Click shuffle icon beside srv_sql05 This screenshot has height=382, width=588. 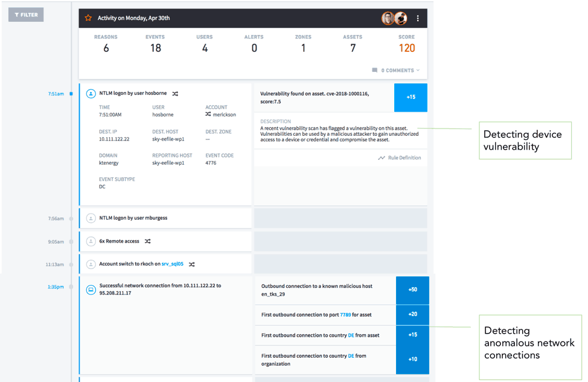tap(191, 264)
